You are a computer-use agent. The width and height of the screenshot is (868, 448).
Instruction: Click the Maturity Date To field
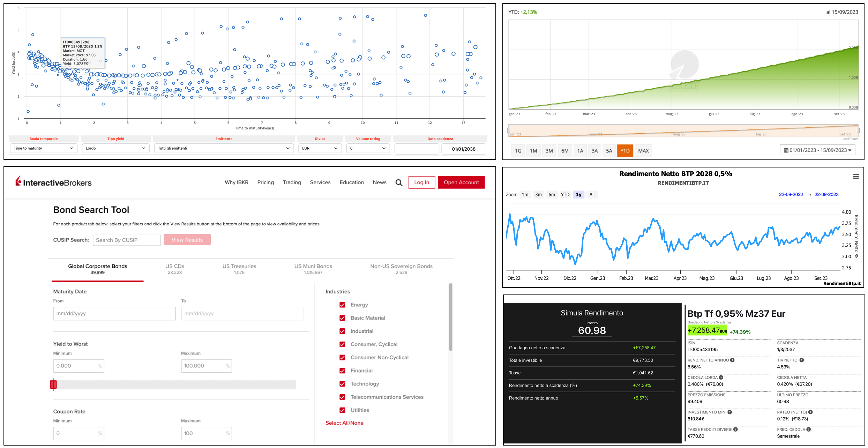coord(242,313)
